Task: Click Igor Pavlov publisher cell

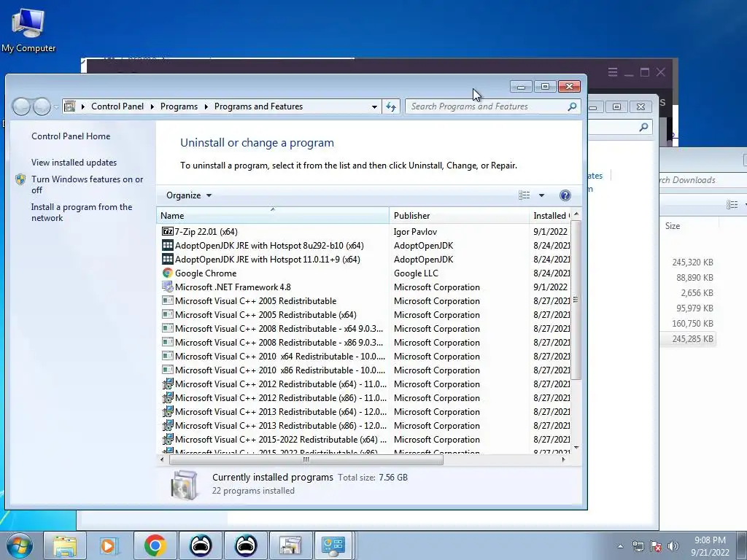Action: click(x=415, y=231)
